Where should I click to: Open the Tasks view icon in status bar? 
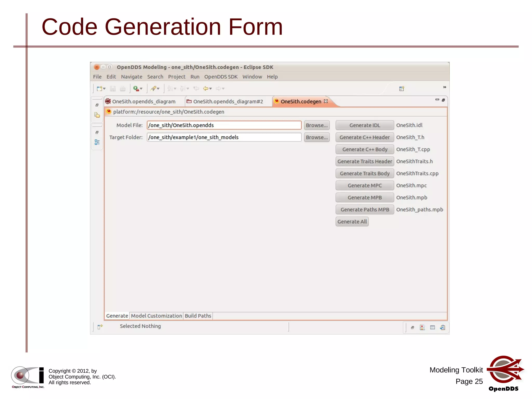pos(443,328)
